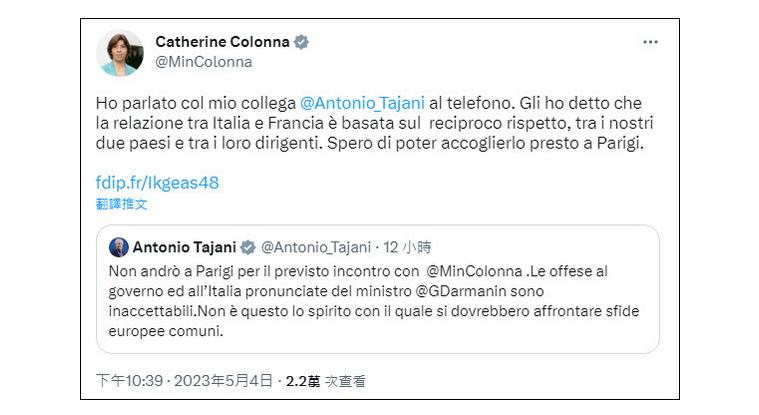Open Catherine Colonna display name link
The height and width of the screenshot is (415, 759).
[x=222, y=42]
